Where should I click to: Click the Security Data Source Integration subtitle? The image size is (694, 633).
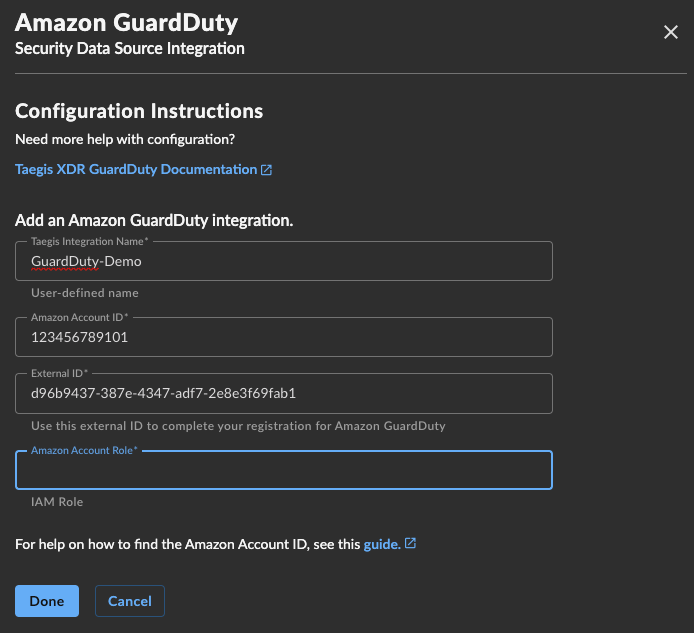[130, 49]
